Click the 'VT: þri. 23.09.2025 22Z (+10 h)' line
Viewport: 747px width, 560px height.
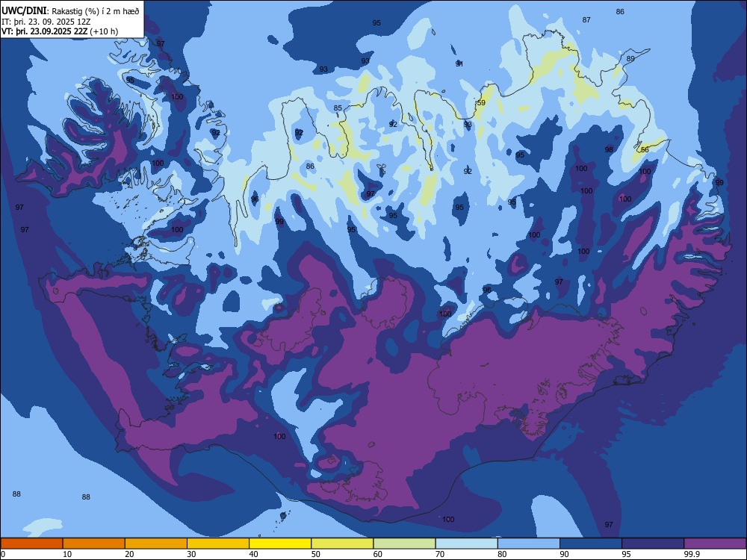[x=60, y=31]
